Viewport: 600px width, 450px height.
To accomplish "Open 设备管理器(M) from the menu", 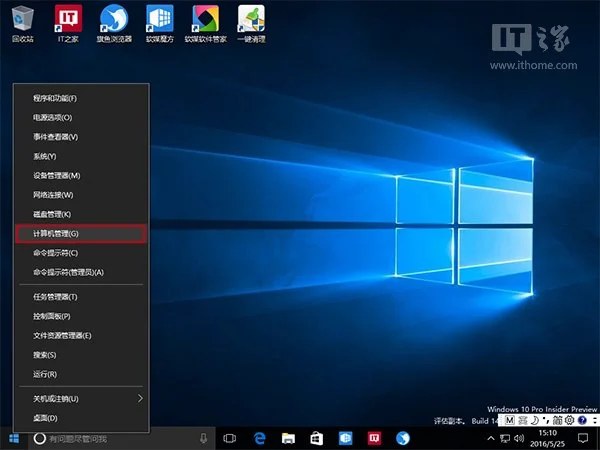I will coord(81,176).
